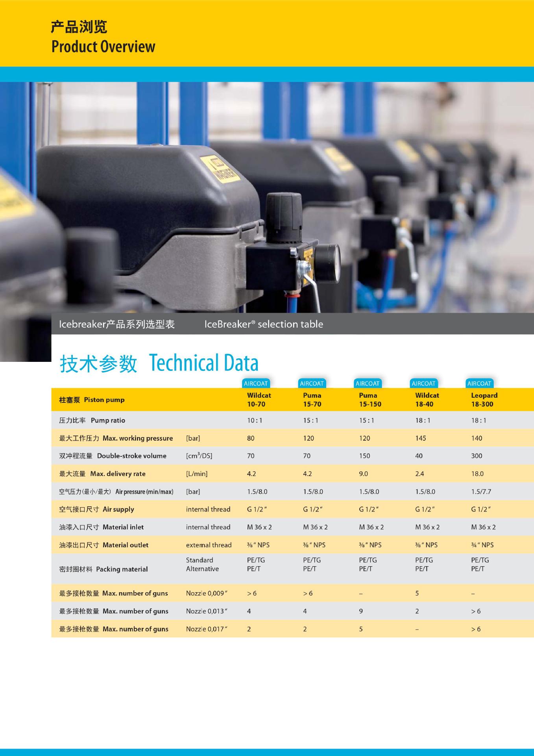
Task: Click the Product Overview heading
Action: coord(103,46)
